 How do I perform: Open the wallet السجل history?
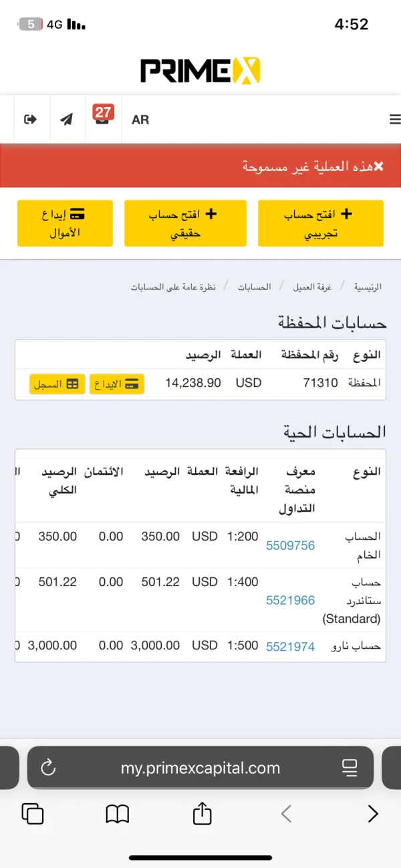(57, 384)
